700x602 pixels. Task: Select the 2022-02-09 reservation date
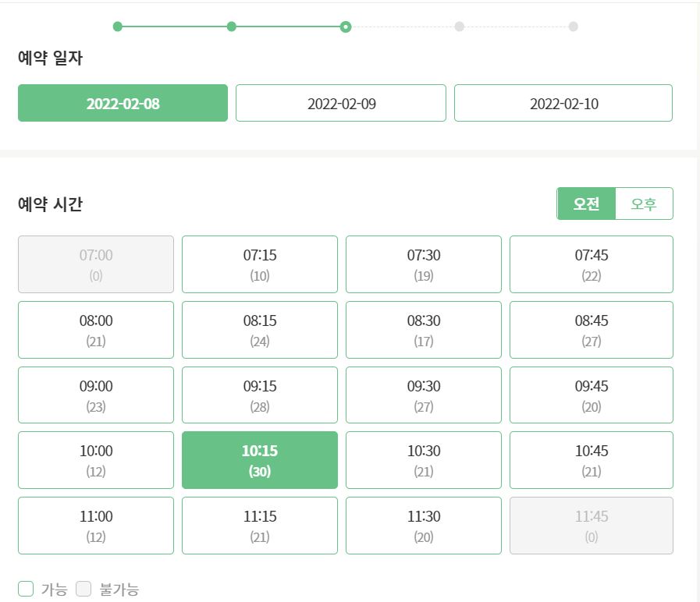pyautogui.click(x=340, y=103)
